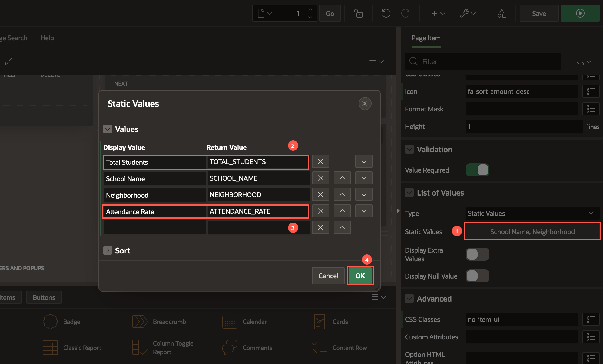Select the Breadcrumb region in gallery

pos(159,322)
